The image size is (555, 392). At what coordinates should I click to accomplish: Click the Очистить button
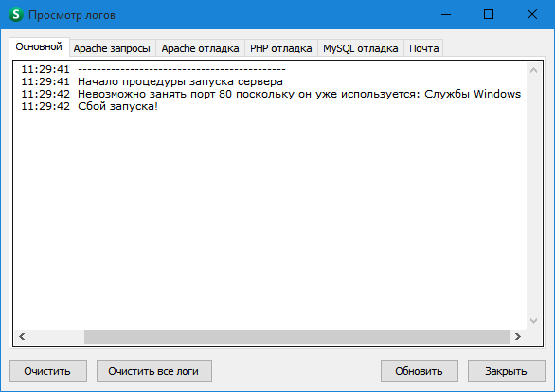click(x=48, y=371)
